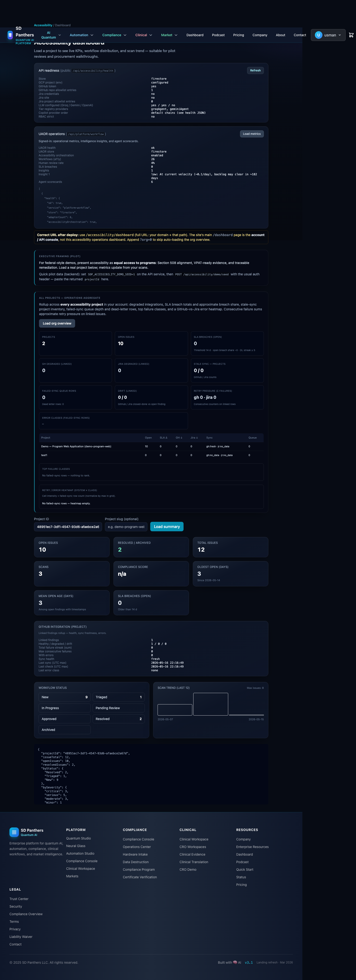Click the tallest scan trend bar
The image size is (356, 980).
click(x=210, y=704)
